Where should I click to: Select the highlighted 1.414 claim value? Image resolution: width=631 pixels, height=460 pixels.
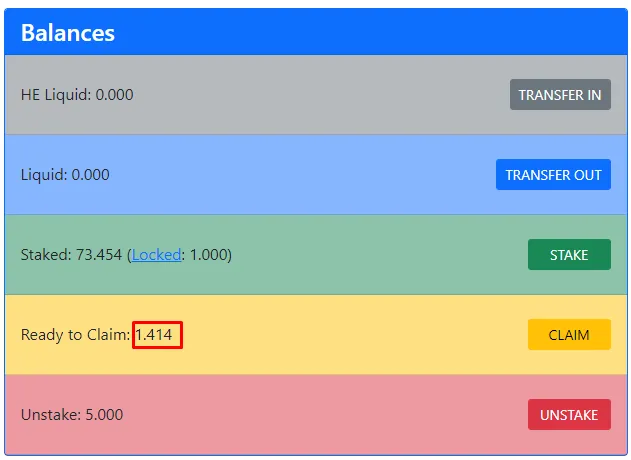click(x=158, y=335)
